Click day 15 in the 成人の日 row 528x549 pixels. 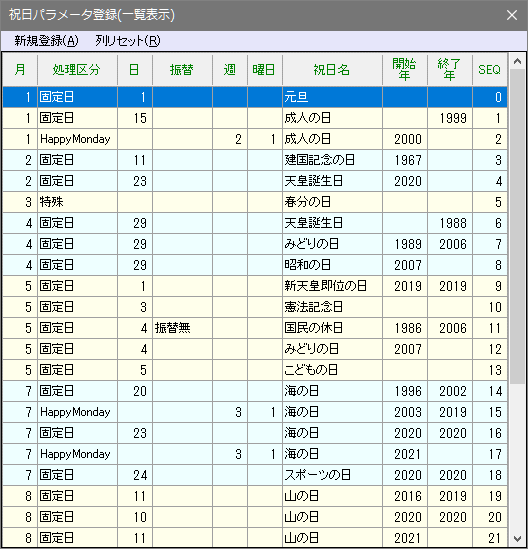click(135, 118)
